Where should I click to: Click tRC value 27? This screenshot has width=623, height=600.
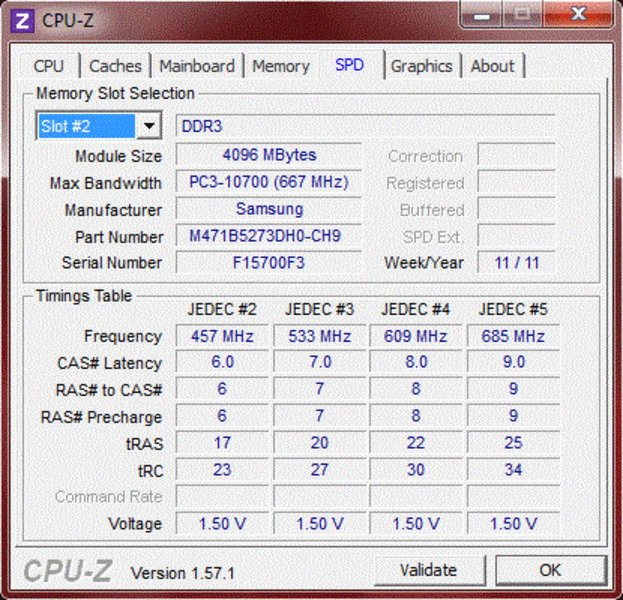tap(319, 470)
